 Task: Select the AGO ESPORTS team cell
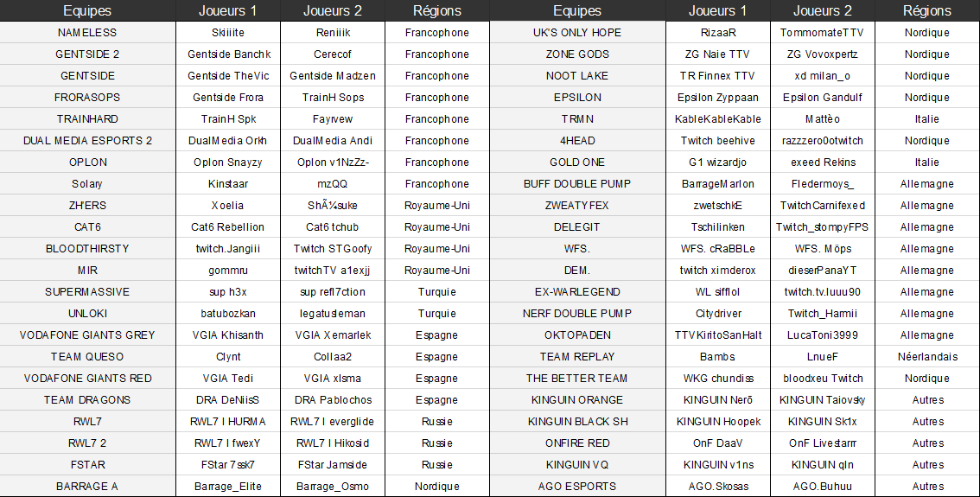(x=577, y=487)
